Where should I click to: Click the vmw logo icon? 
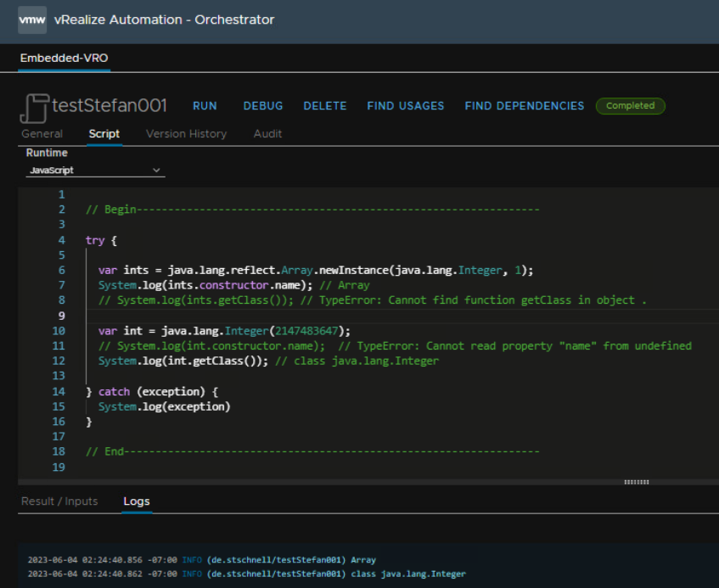32,20
